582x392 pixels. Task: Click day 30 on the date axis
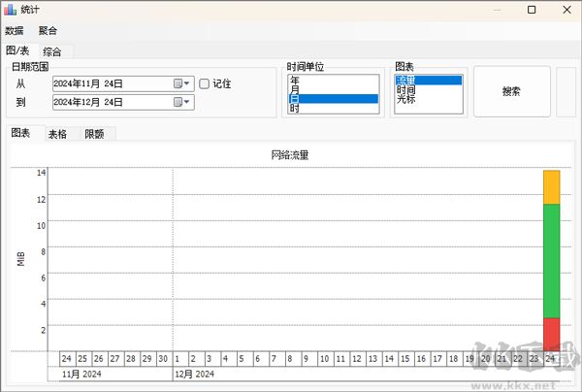(x=163, y=359)
